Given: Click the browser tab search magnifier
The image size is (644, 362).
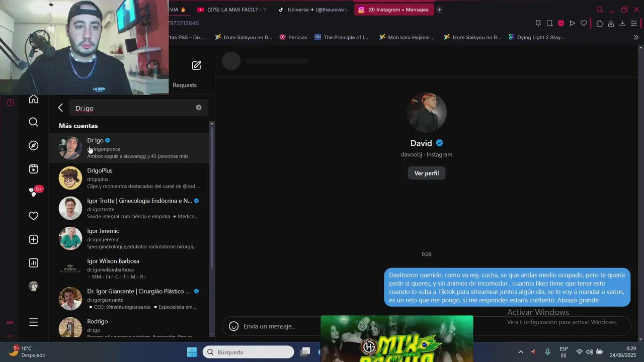Looking at the screenshot, I should [600, 10].
